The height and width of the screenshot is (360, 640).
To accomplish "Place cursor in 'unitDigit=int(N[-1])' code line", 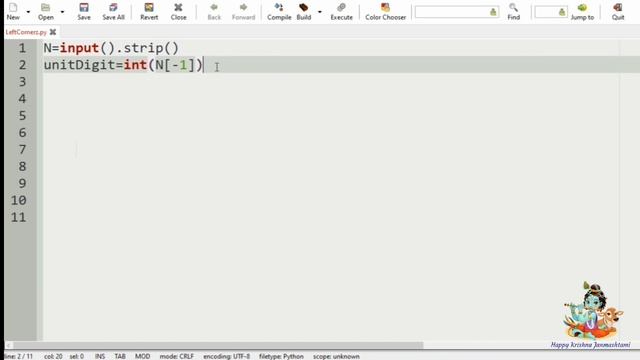I will coord(123,65).
